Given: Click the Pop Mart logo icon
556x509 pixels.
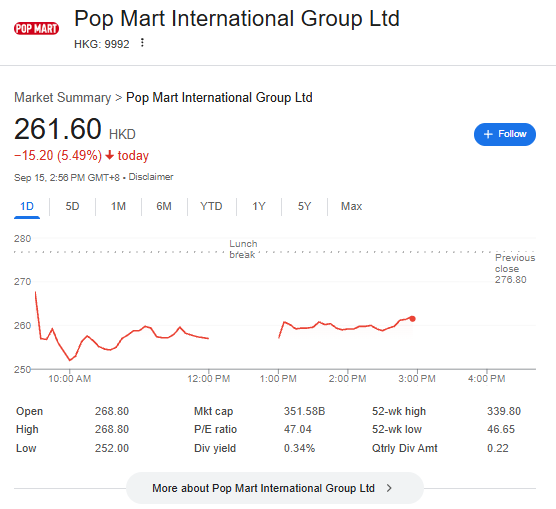Looking at the screenshot, I should click(x=37, y=28).
